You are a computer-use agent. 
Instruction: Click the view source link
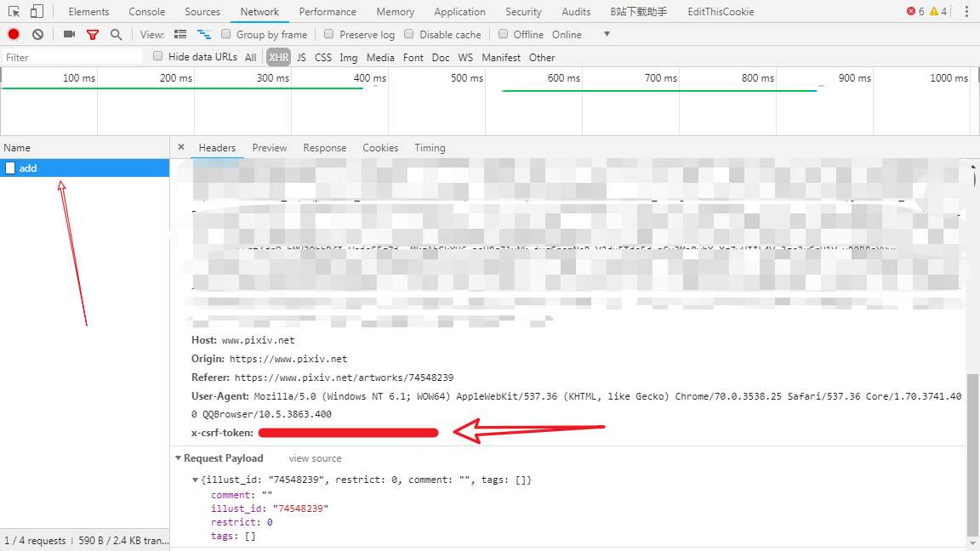(x=315, y=458)
